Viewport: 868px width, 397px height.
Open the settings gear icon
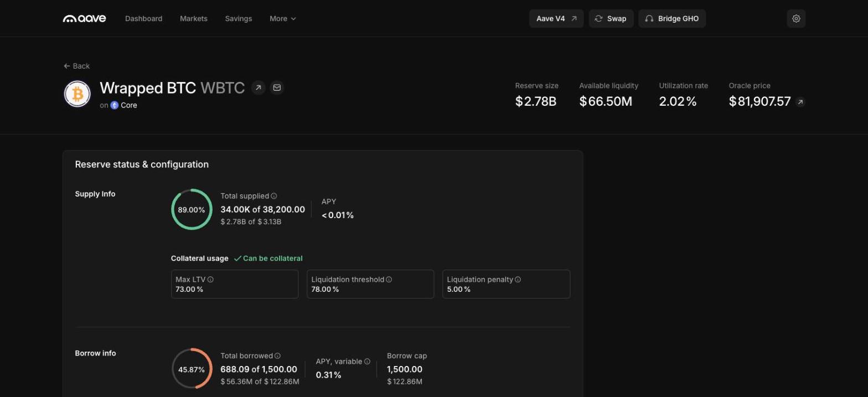(x=796, y=18)
